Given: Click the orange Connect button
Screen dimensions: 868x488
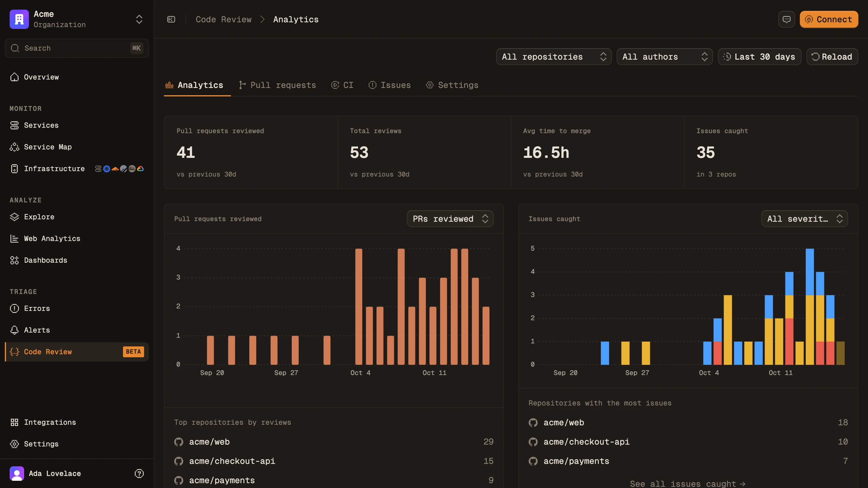Looking at the screenshot, I should (x=829, y=19).
